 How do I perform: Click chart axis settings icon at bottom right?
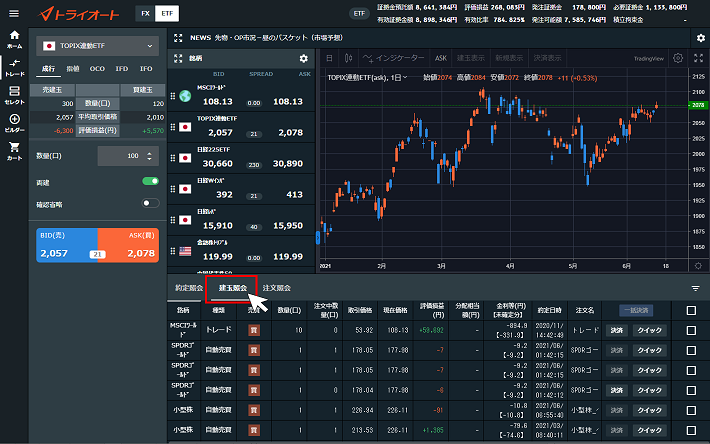[699, 266]
